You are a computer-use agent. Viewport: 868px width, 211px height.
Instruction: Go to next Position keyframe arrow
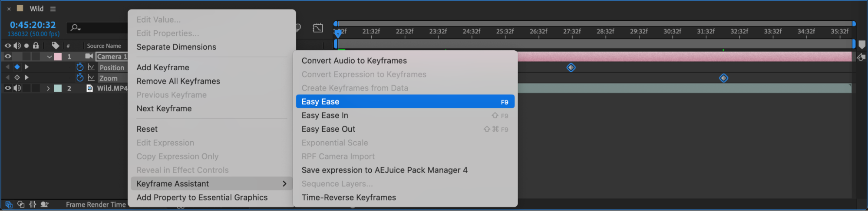[x=26, y=67]
